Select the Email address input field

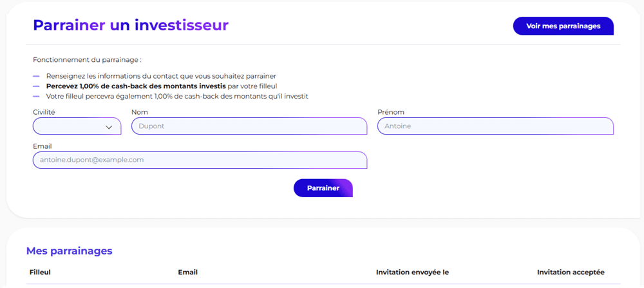click(x=200, y=160)
